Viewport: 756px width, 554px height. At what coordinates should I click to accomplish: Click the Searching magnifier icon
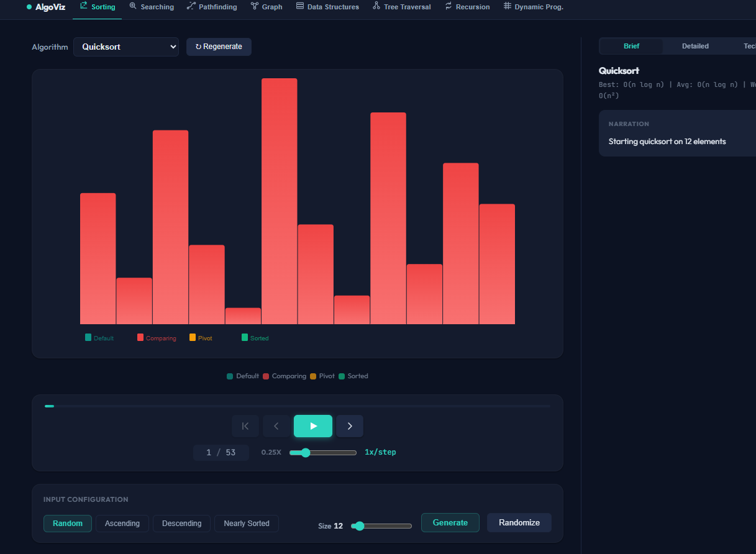(133, 6)
